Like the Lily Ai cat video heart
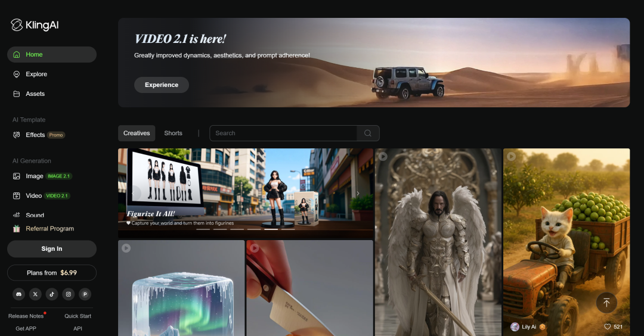The height and width of the screenshot is (336, 644). point(608,326)
